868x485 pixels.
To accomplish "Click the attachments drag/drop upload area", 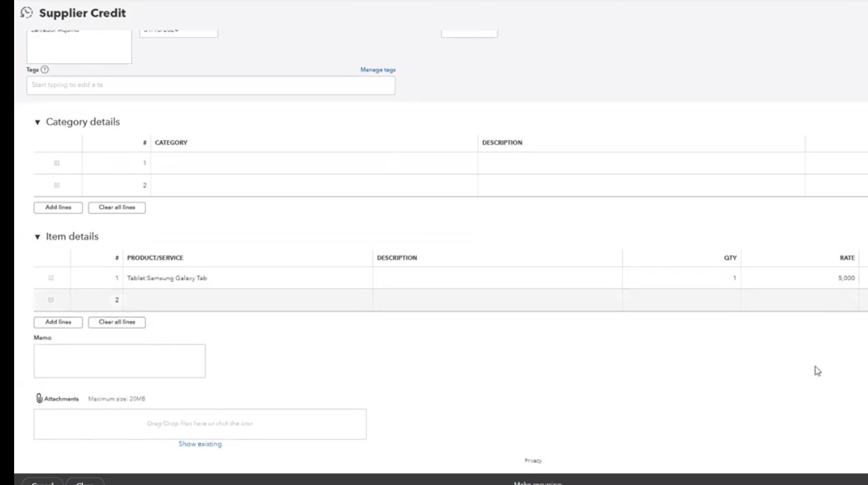I will (200, 423).
